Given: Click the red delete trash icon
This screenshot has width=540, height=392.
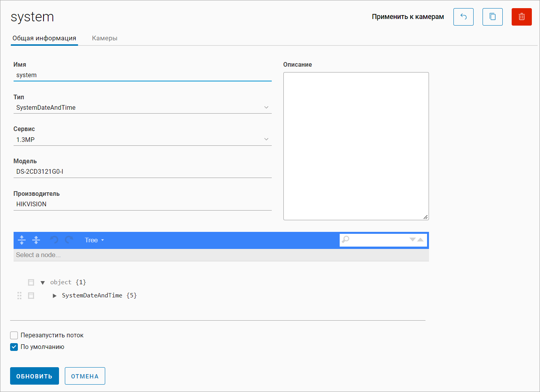Looking at the screenshot, I should [x=521, y=17].
